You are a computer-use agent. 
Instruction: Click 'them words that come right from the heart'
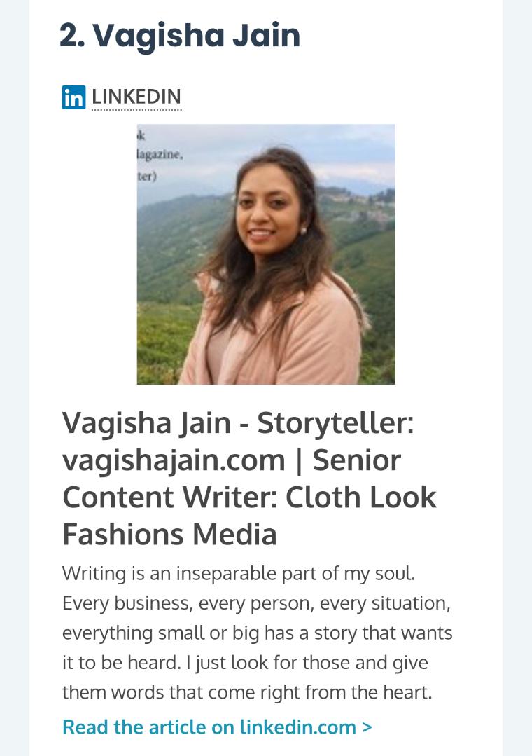pyautogui.click(x=247, y=692)
